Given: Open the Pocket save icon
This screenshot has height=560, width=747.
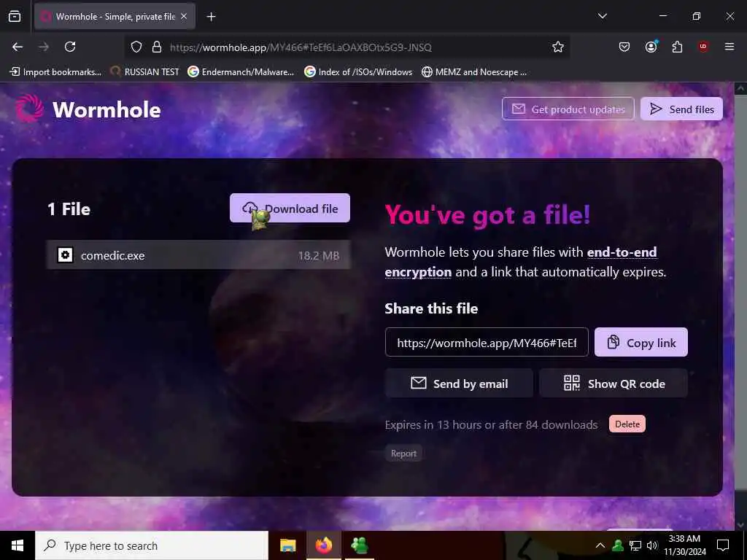Looking at the screenshot, I should click(624, 47).
